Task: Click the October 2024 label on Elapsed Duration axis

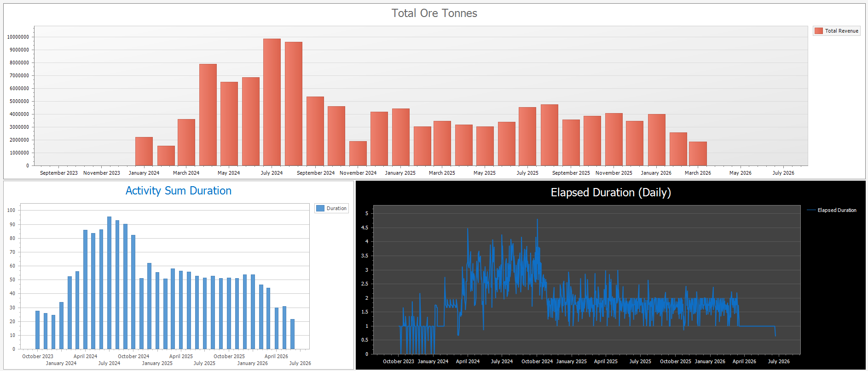Action: 537,361
